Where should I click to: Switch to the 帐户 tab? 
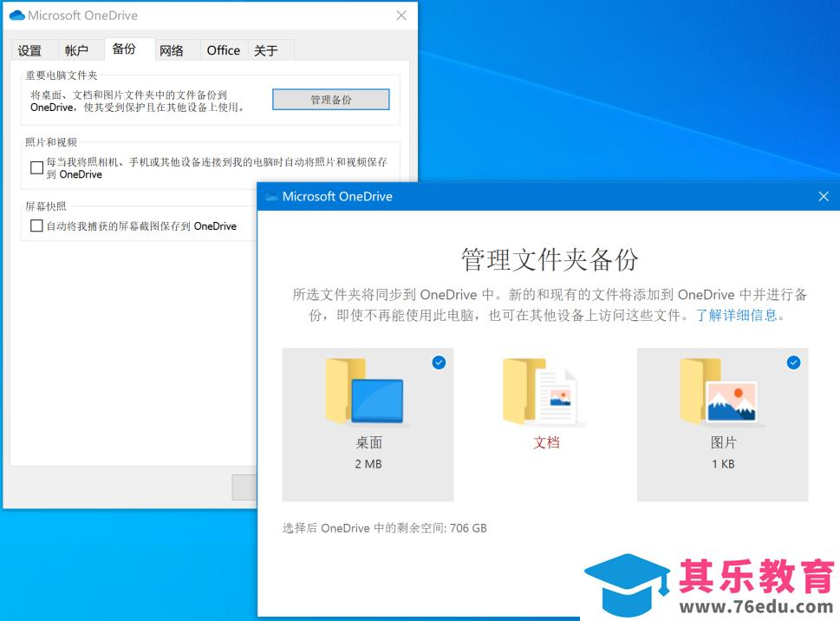pyautogui.click(x=76, y=50)
